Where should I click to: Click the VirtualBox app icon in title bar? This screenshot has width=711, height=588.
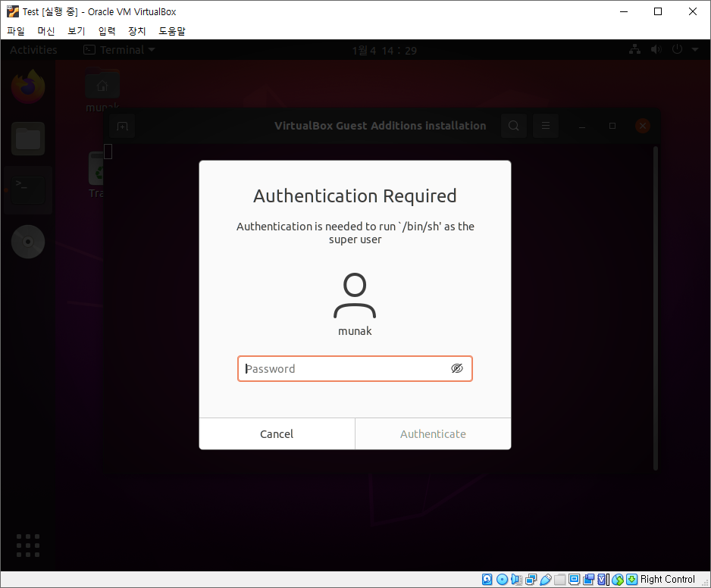point(13,11)
